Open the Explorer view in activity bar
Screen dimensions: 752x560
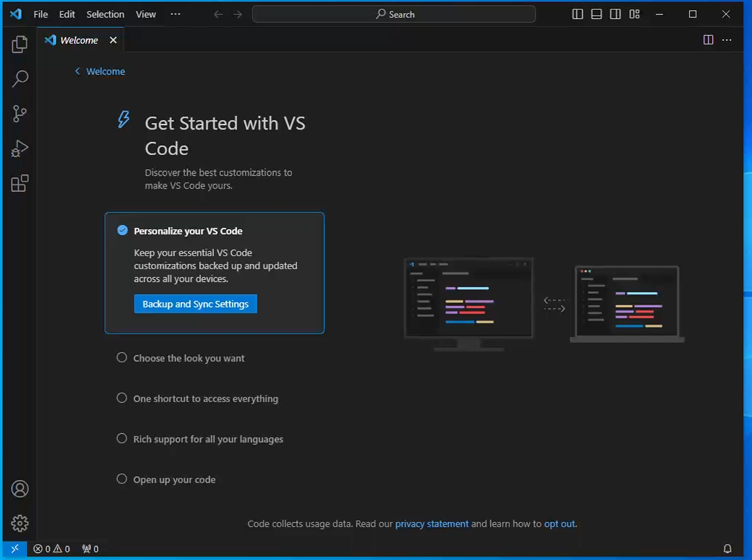pos(20,44)
